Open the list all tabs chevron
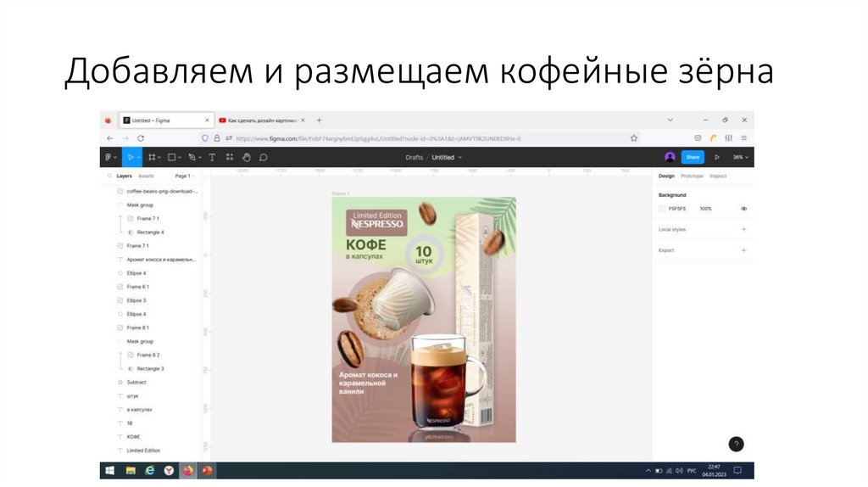The width and height of the screenshot is (868, 487). pyautogui.click(x=670, y=120)
